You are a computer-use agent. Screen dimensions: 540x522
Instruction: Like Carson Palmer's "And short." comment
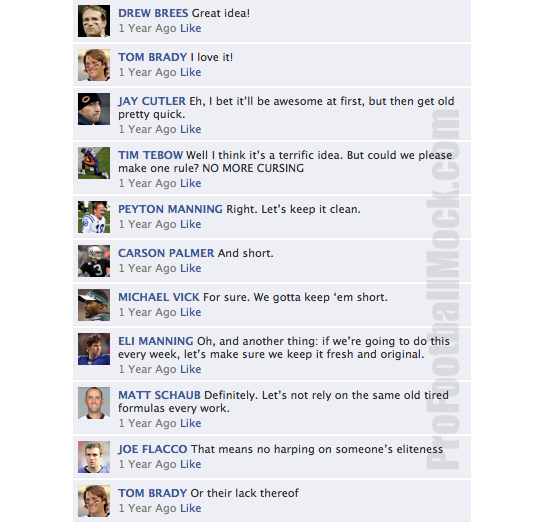[x=190, y=268]
